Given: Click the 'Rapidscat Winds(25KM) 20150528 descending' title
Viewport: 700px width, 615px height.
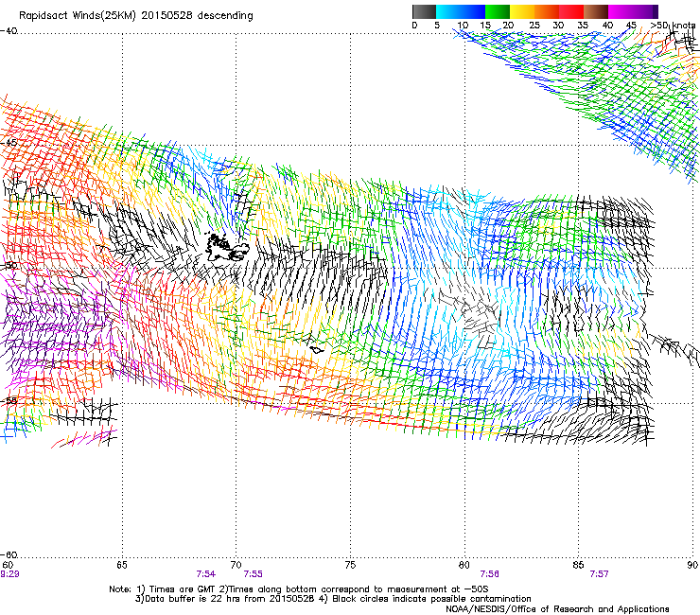Looking at the screenshot, I should (x=135, y=16).
